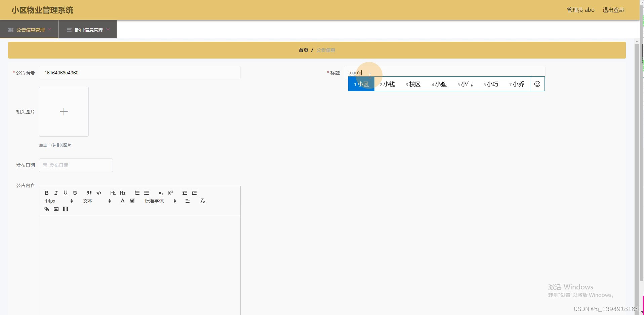
Task: Apply bold formatting in editor toolbar
Action: click(47, 193)
